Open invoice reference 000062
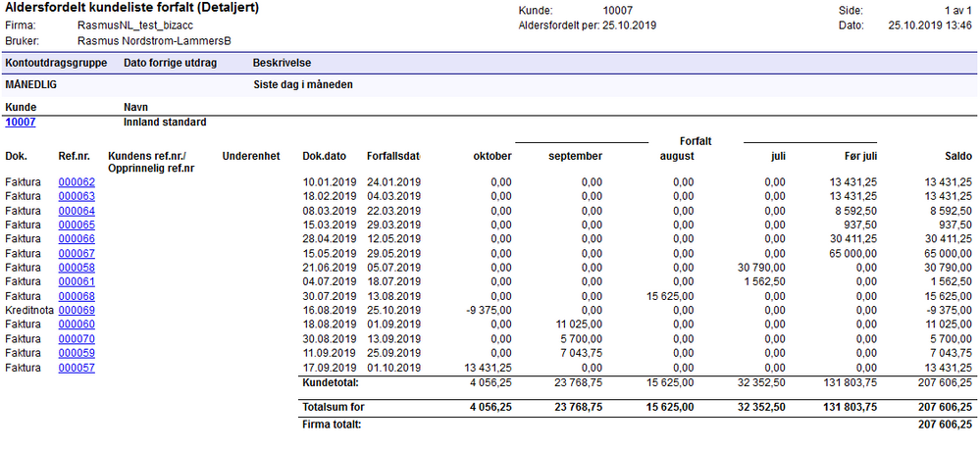Screen dimensions: 980x450 [77, 182]
